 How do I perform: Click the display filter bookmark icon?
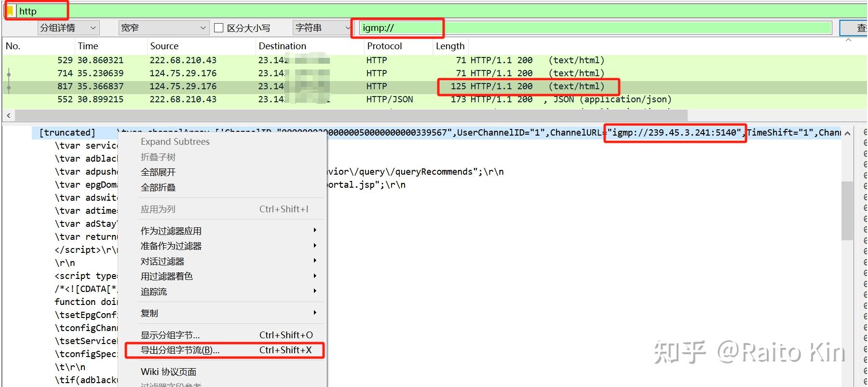[10, 11]
